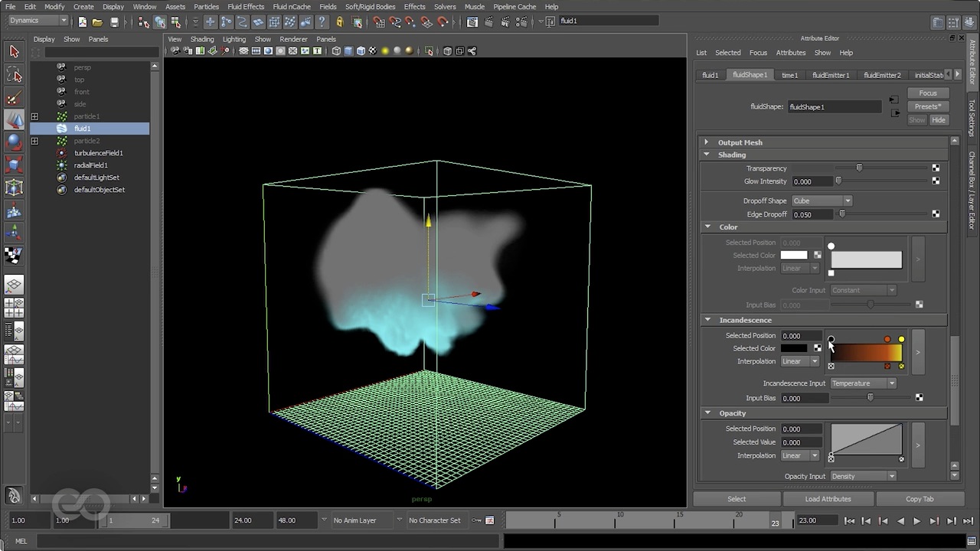Switch to the fluidEmitter1 tab
This screenshot has height=551, width=980.
[831, 74]
